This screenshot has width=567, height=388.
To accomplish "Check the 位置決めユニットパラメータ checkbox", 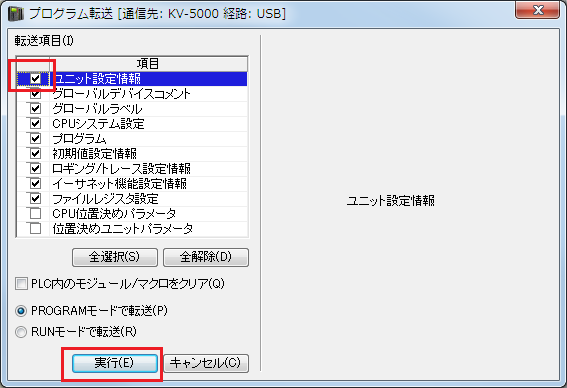I will [x=35, y=229].
